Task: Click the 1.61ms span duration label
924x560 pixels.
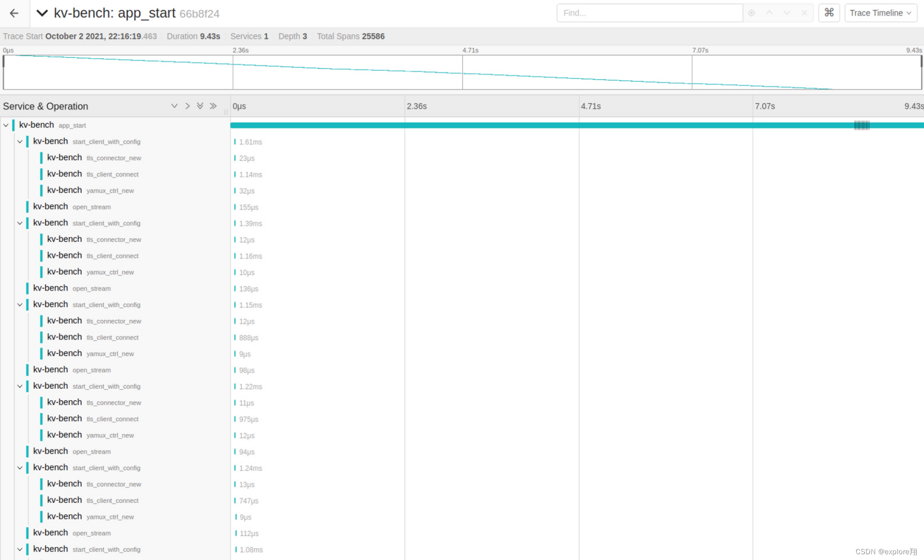Action: point(250,142)
